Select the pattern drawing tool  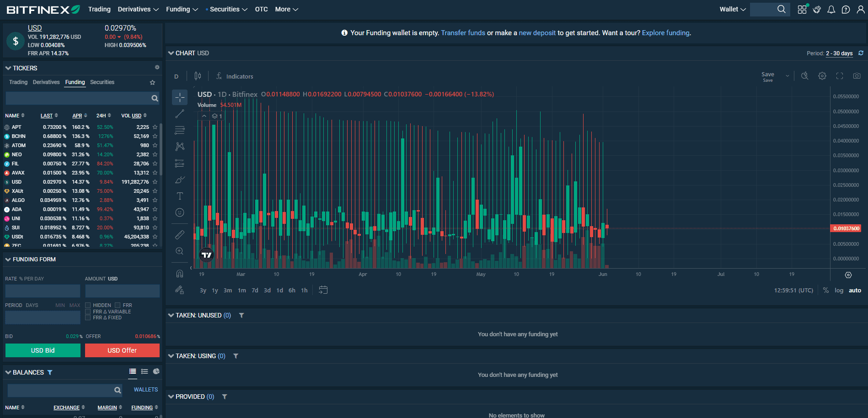point(180,147)
